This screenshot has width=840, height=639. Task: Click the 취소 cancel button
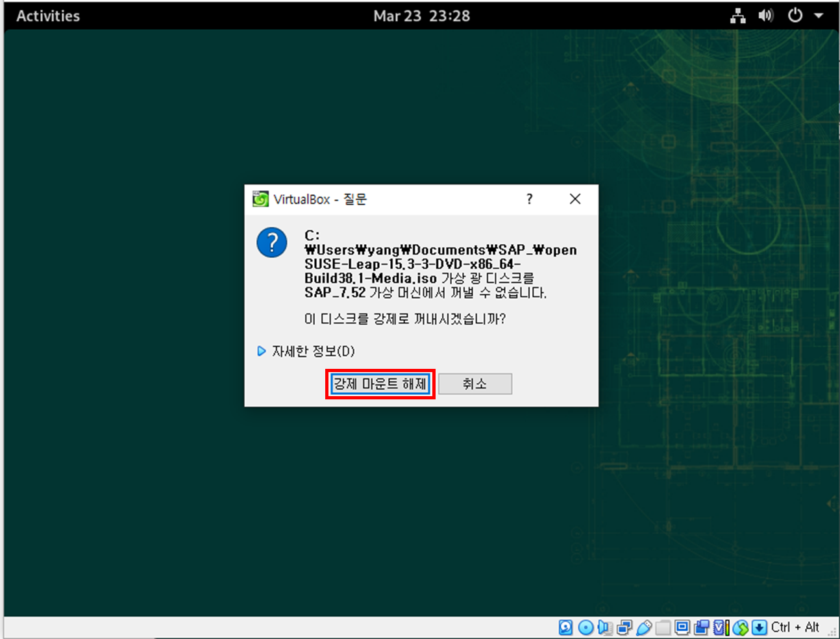[x=475, y=384]
